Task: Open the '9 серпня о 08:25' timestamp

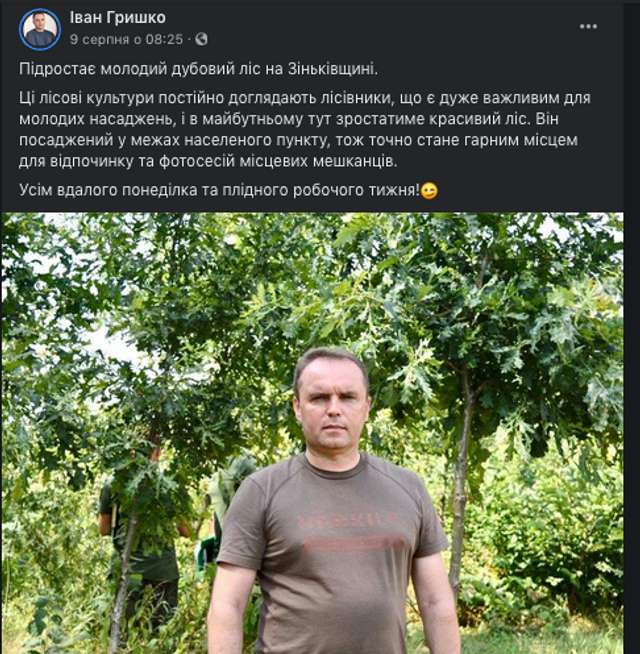Action: (126, 39)
